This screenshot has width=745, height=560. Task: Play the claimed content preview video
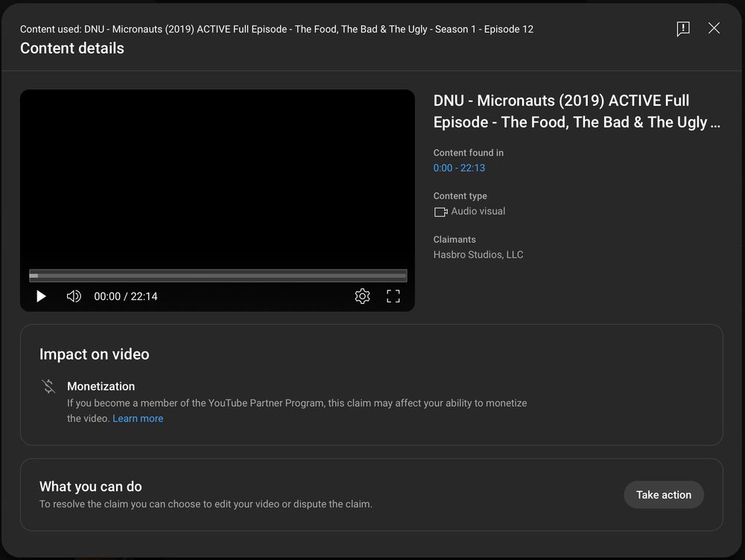pos(41,296)
